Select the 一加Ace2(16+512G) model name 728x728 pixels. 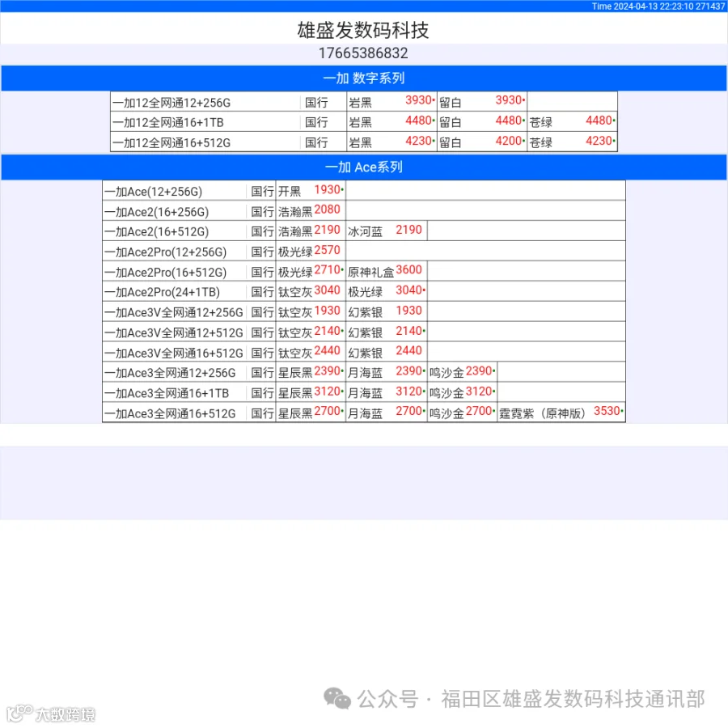tap(156, 232)
